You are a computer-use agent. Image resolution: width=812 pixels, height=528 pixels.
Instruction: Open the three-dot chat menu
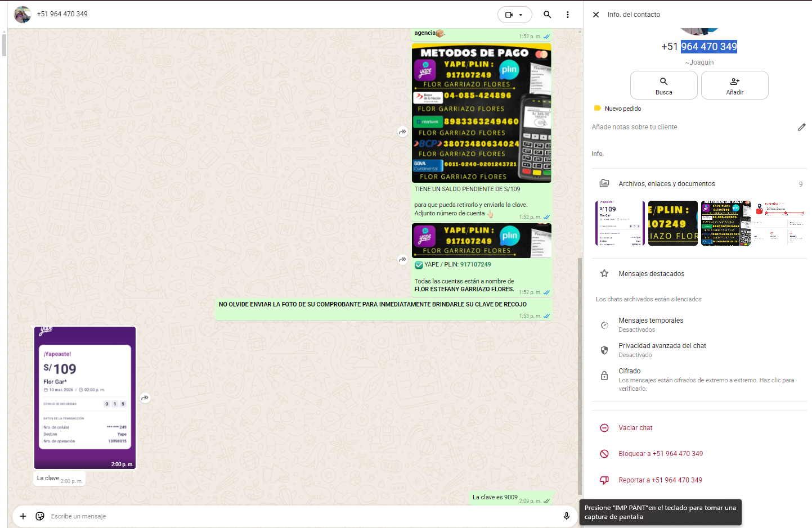[x=567, y=15]
